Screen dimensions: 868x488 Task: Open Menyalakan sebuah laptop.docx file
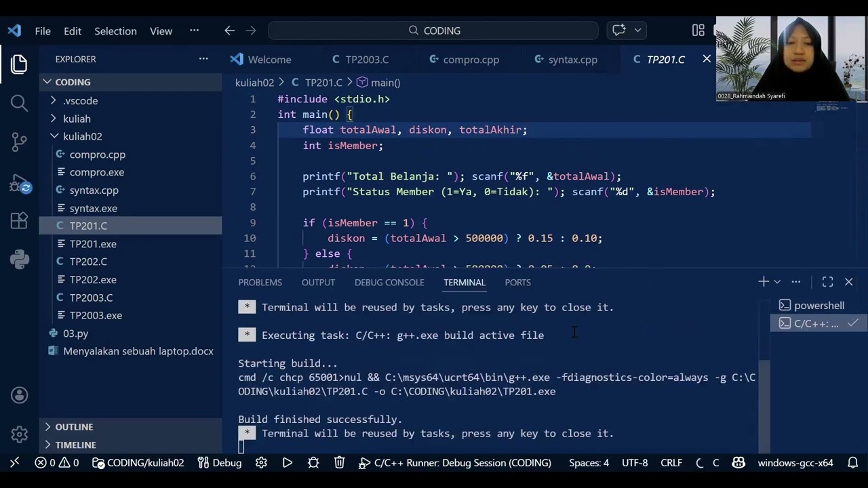pyautogui.click(x=130, y=351)
